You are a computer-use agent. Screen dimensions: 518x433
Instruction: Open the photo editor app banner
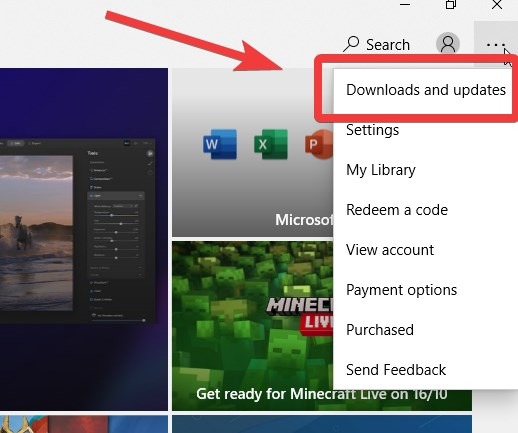[x=84, y=239]
